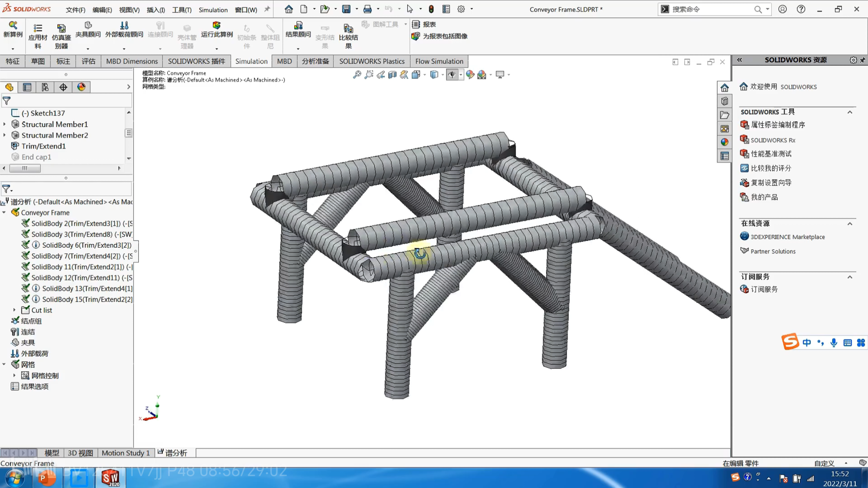Open the PowerPoint taskbar icon
This screenshot has height=488, width=868.
(46, 478)
